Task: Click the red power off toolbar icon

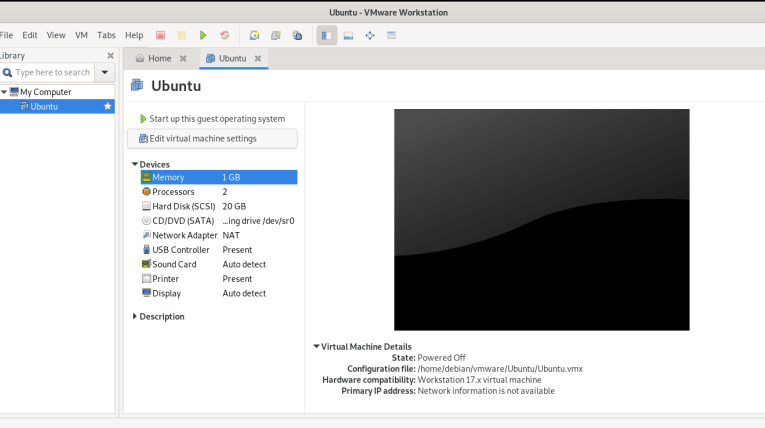Action: pos(161,35)
